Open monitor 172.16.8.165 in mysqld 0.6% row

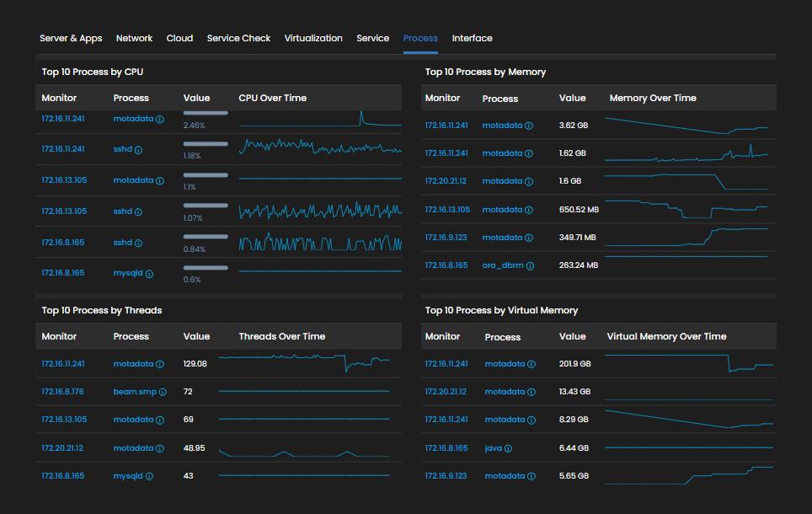(x=63, y=273)
